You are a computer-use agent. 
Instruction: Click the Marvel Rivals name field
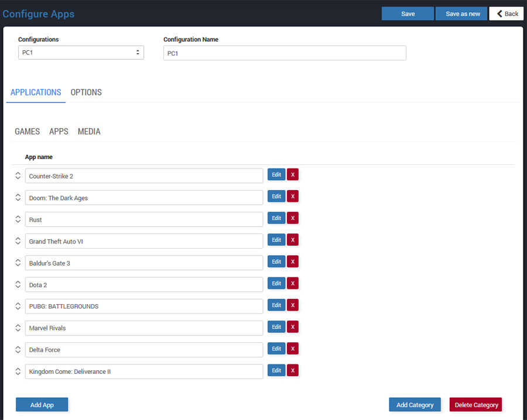[x=144, y=328]
